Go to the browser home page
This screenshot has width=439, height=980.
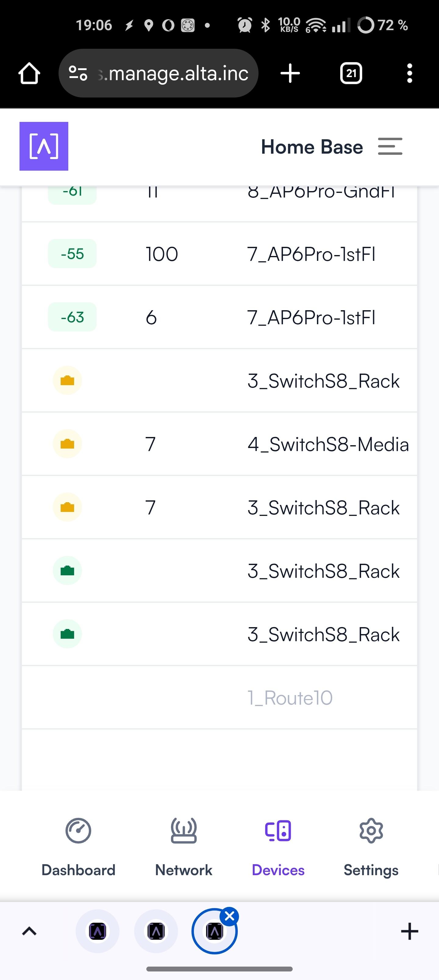[x=29, y=73]
